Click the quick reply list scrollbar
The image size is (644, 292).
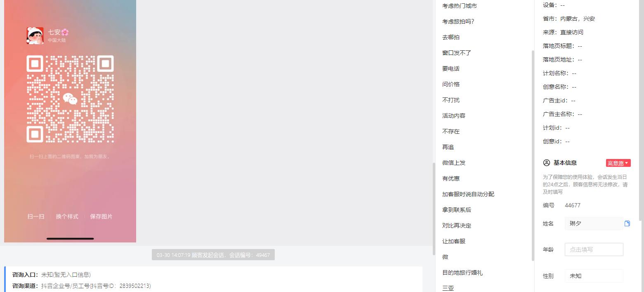(533, 156)
